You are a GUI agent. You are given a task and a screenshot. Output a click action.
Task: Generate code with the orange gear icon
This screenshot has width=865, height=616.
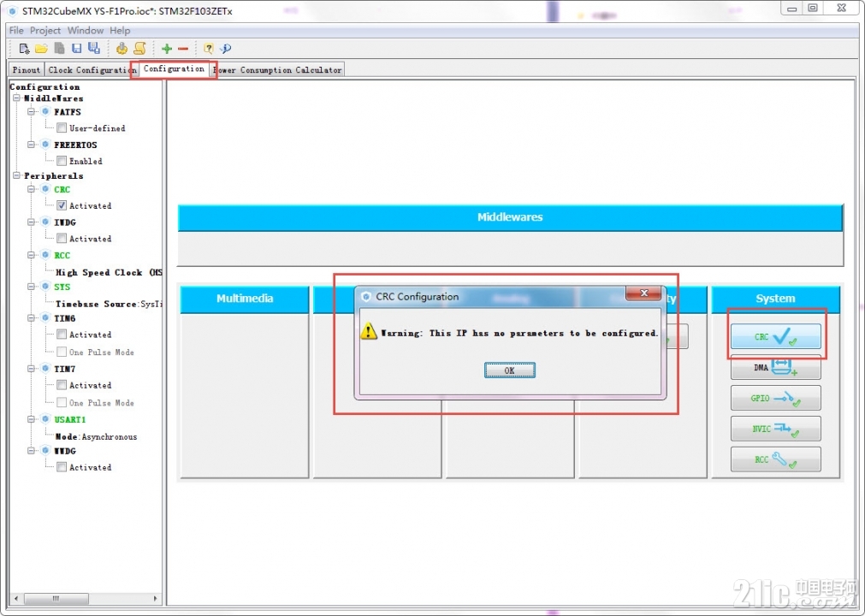click(x=121, y=49)
